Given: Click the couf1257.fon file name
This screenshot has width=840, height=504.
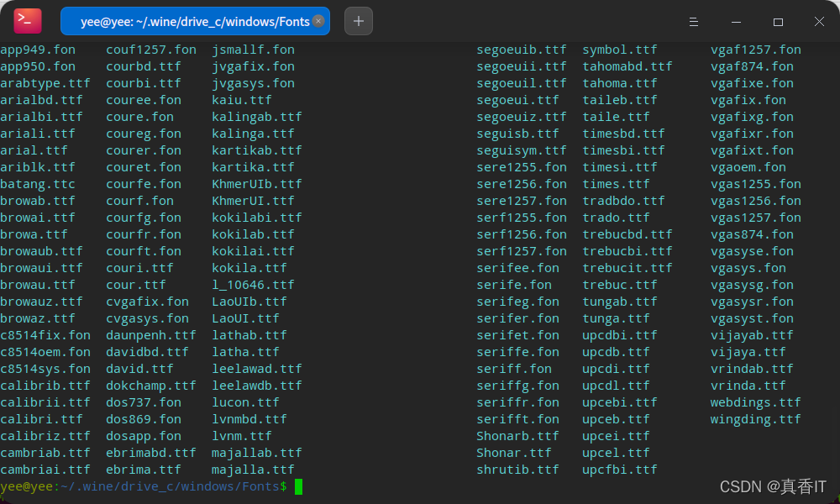Looking at the screenshot, I should tap(151, 50).
